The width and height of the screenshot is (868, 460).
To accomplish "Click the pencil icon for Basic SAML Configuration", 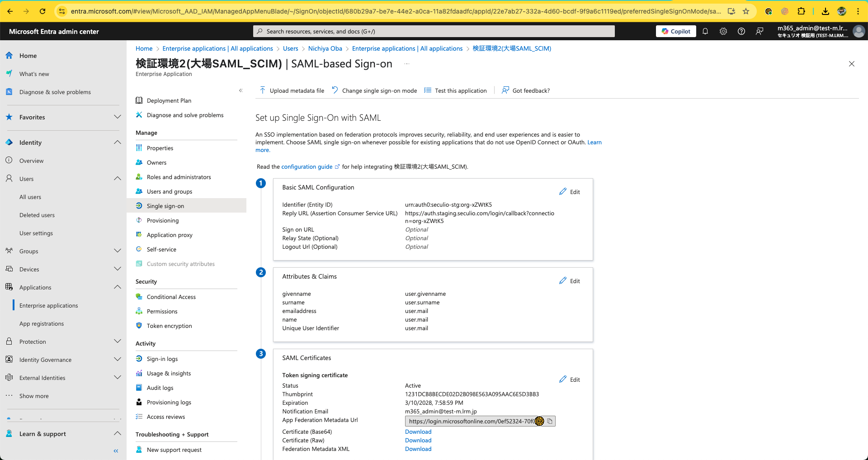I will pos(563,192).
